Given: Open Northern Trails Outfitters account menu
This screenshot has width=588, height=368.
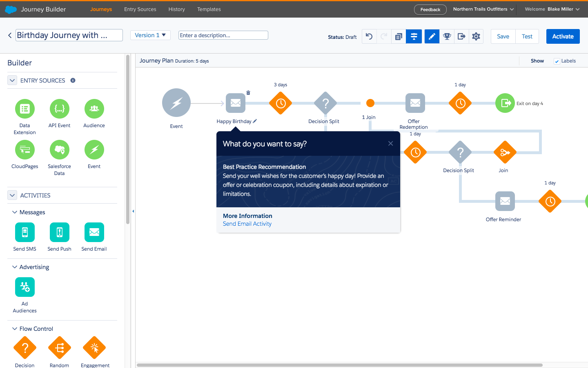Looking at the screenshot, I should coord(483,9).
